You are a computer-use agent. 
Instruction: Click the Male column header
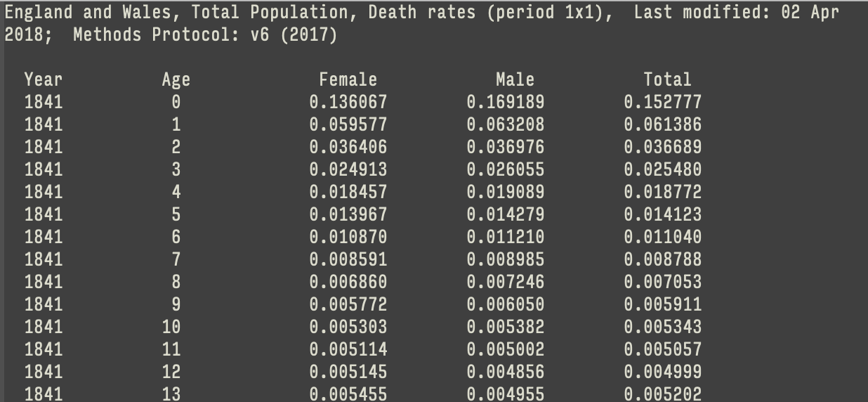(515, 79)
